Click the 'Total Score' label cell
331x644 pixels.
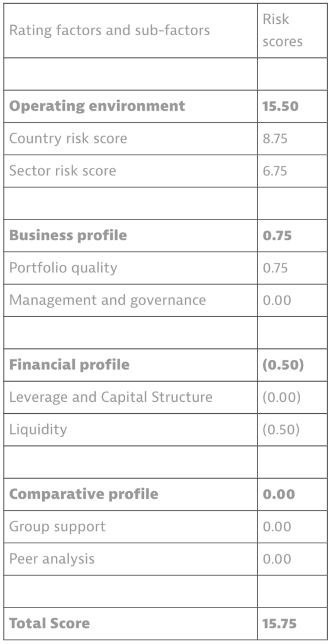(x=131, y=623)
